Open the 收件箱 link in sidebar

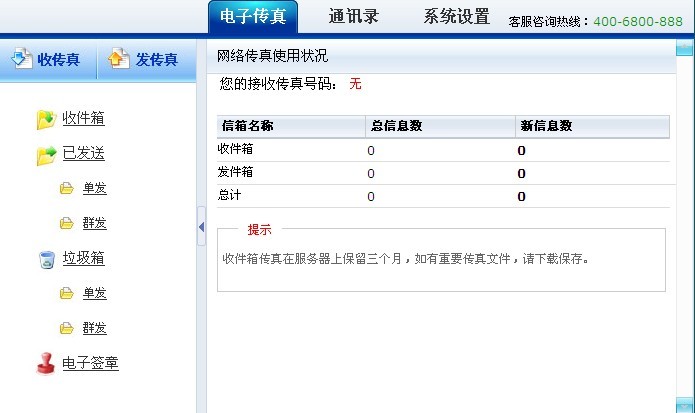coord(83,118)
